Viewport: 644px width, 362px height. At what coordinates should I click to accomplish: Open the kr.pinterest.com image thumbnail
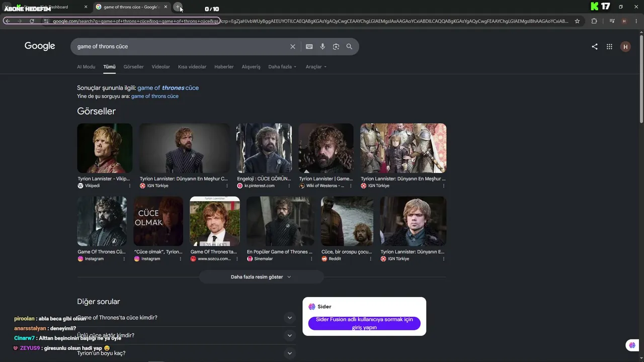(x=264, y=148)
